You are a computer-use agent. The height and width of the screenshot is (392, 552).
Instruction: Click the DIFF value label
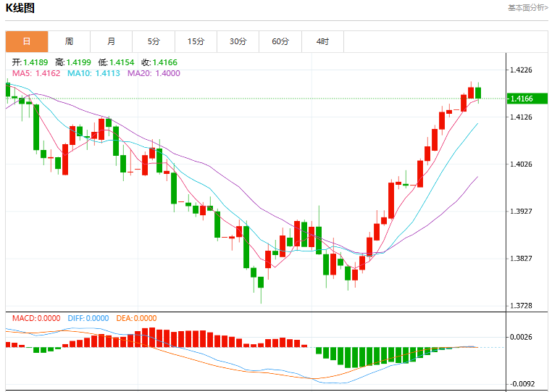click(88, 318)
